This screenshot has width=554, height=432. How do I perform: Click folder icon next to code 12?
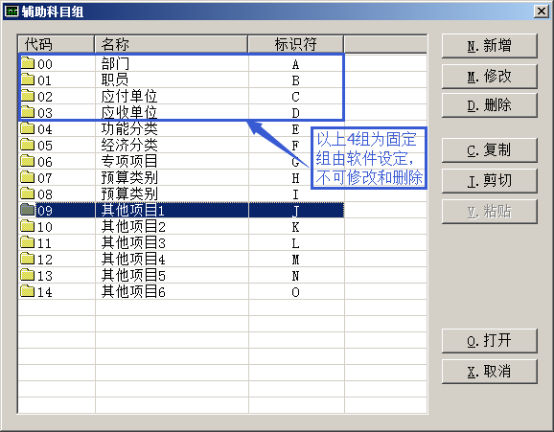(x=27, y=258)
